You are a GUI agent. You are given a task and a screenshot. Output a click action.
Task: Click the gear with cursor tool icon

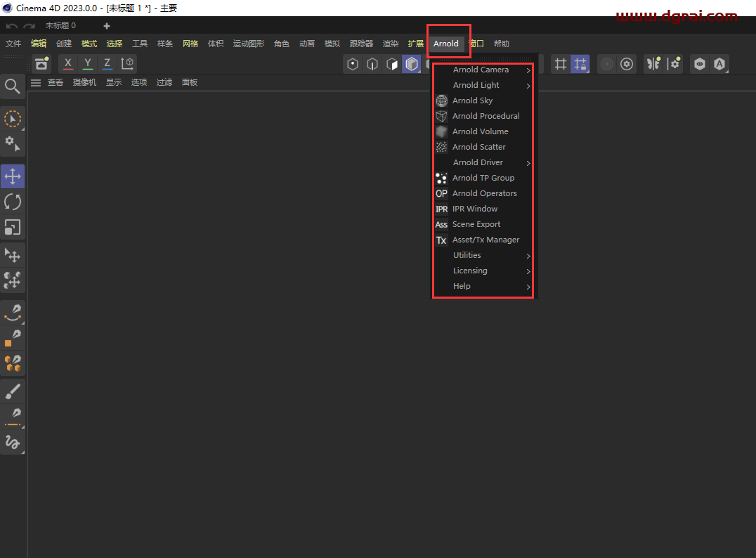(13, 144)
